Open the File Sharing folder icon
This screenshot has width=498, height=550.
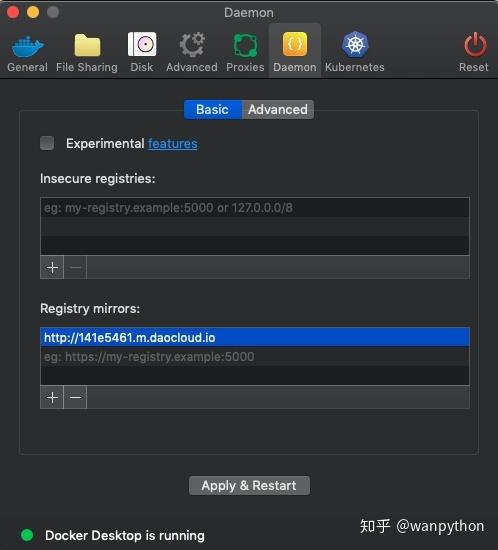point(87,45)
